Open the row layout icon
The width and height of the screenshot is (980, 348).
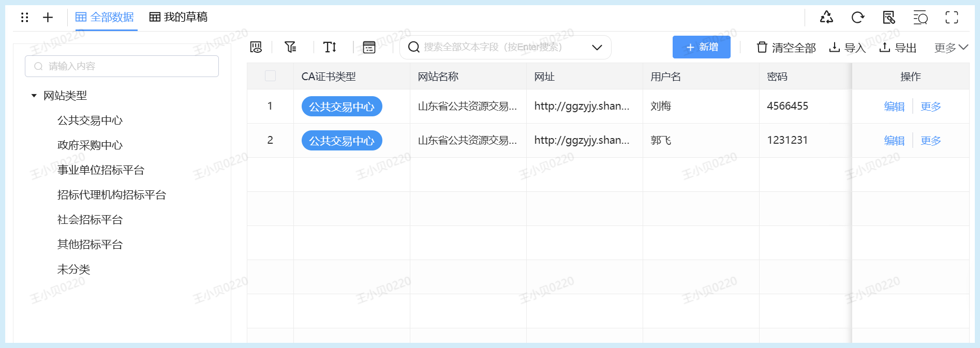(x=369, y=47)
